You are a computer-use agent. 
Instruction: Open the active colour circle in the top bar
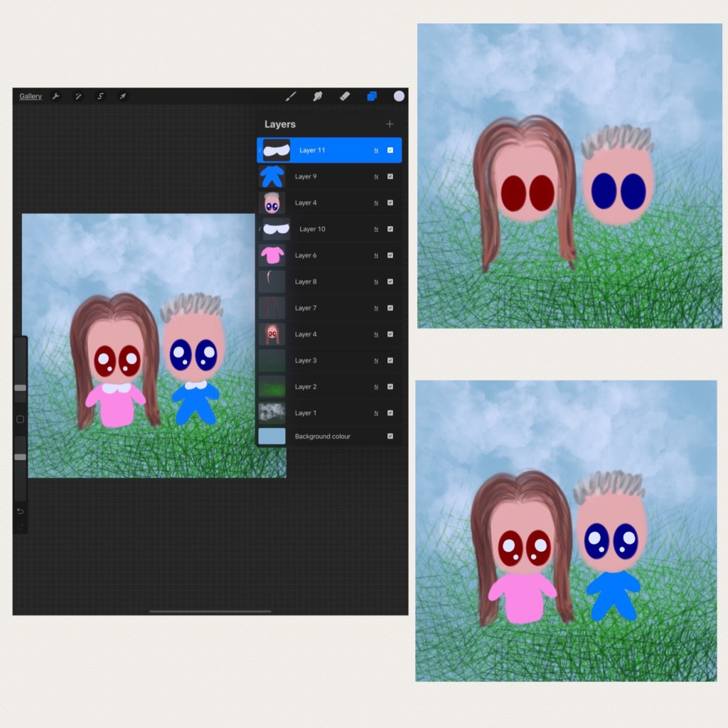tap(399, 96)
